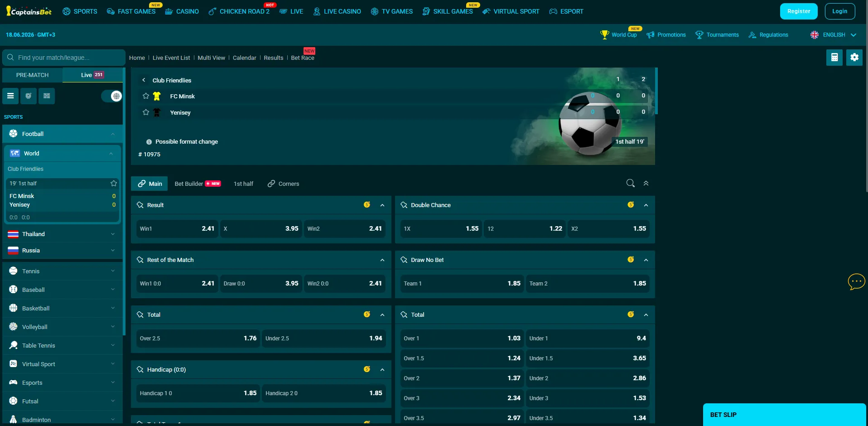Collapse the Rest of the Match chevron
The width and height of the screenshot is (868, 426).
coord(382,260)
